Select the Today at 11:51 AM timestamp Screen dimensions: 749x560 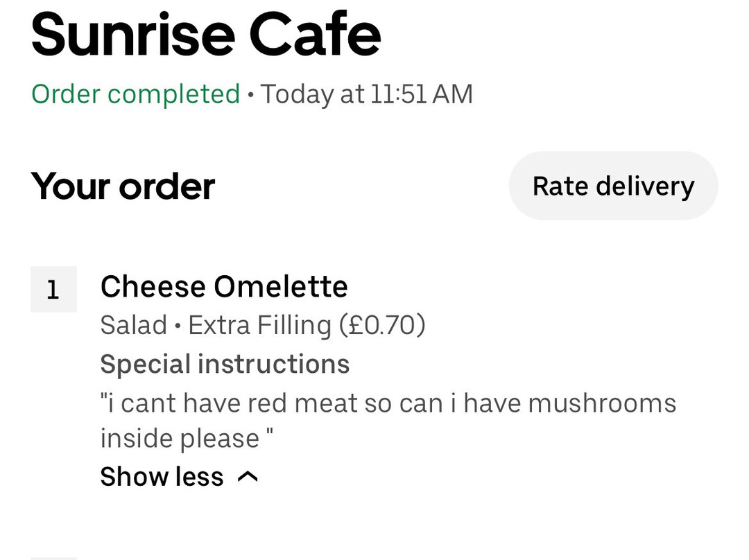[367, 94]
